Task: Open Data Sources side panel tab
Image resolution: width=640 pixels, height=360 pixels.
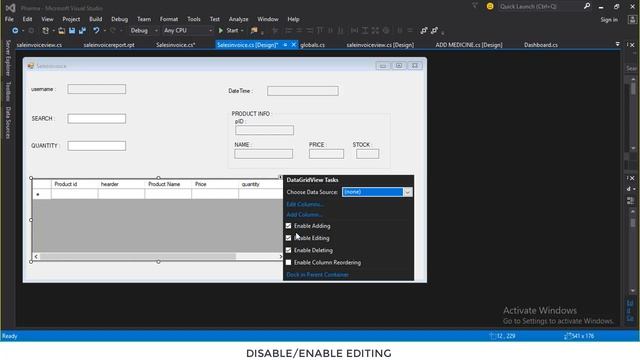Action: pos(8,122)
